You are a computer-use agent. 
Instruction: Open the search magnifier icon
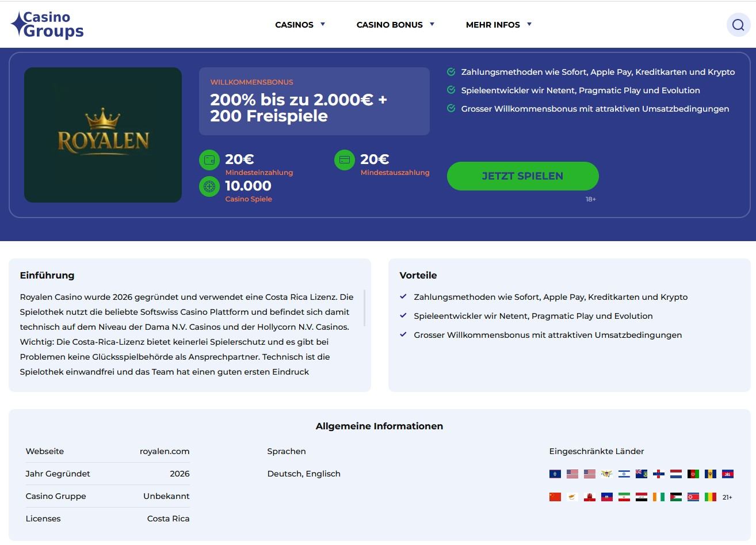pos(738,25)
